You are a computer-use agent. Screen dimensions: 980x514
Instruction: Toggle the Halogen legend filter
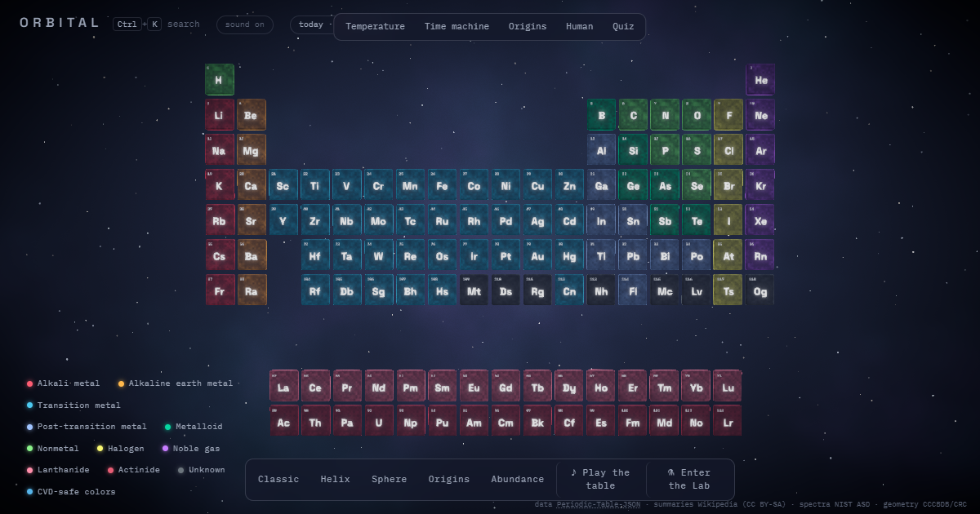tap(120, 448)
